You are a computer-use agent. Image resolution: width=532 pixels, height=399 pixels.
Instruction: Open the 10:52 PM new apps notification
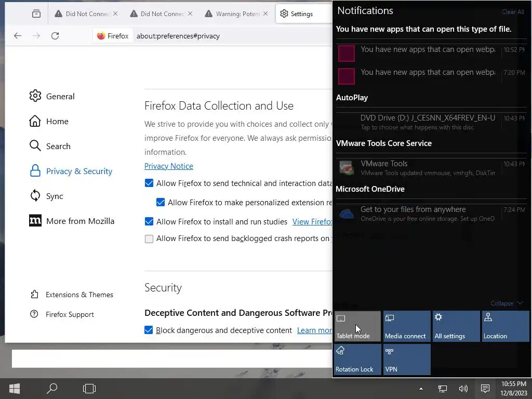pos(431,53)
